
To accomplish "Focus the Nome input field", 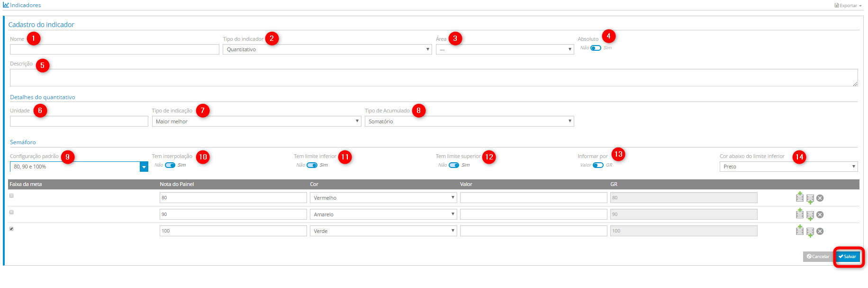I will (115, 49).
